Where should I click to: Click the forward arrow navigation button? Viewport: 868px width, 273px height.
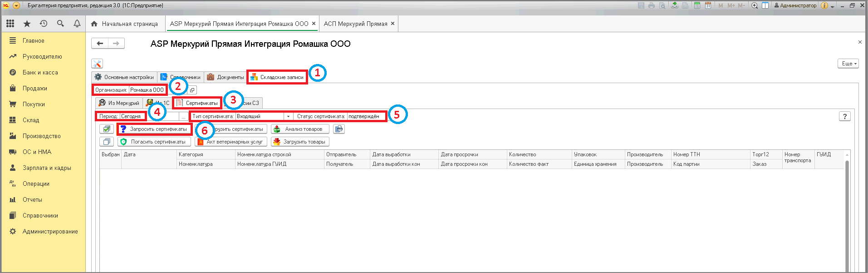[116, 43]
